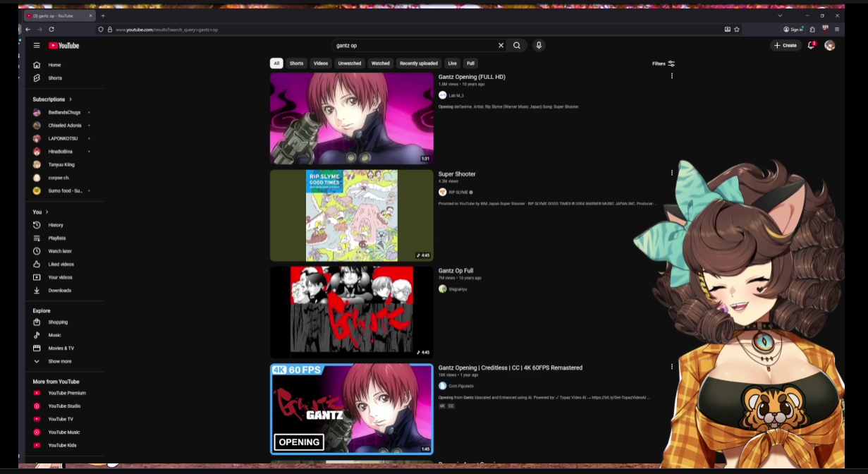The height and width of the screenshot is (474, 868).
Task: Open the RIP SLYME channel link
Action: 458,192
